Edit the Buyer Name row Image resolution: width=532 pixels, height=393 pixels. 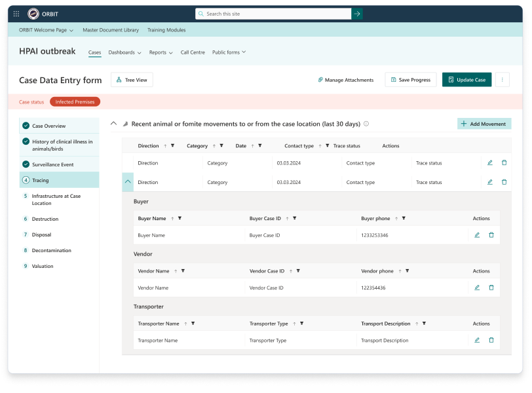(477, 235)
